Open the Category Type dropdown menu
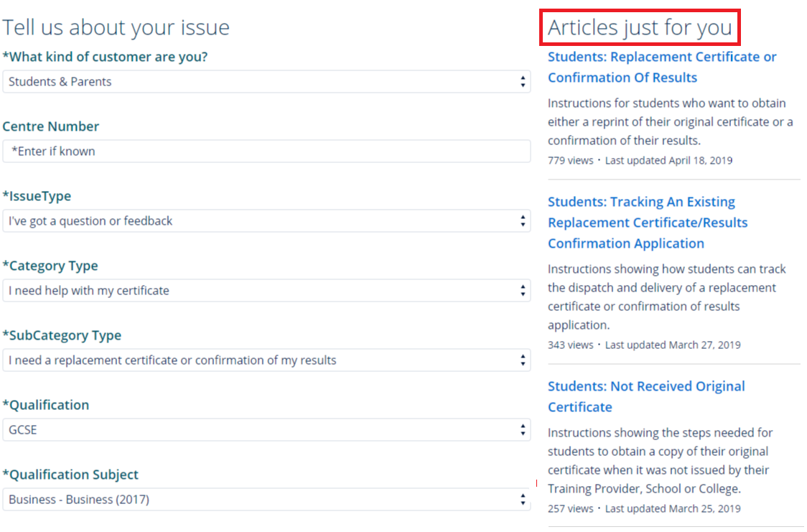This screenshot has width=807, height=532. [x=266, y=291]
